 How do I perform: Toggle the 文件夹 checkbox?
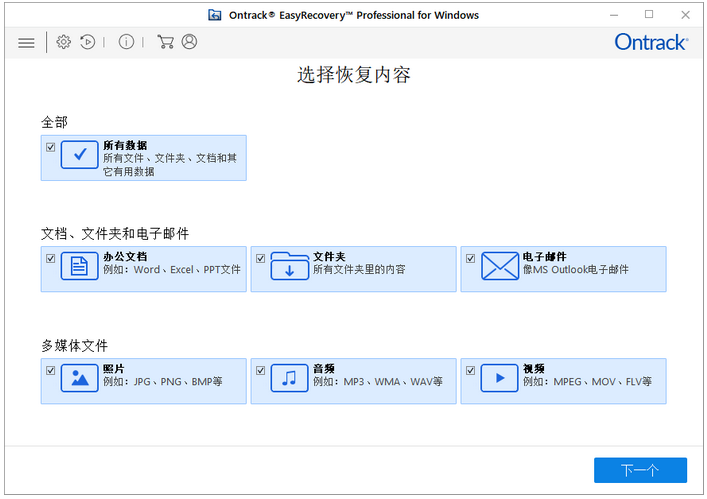(261, 258)
